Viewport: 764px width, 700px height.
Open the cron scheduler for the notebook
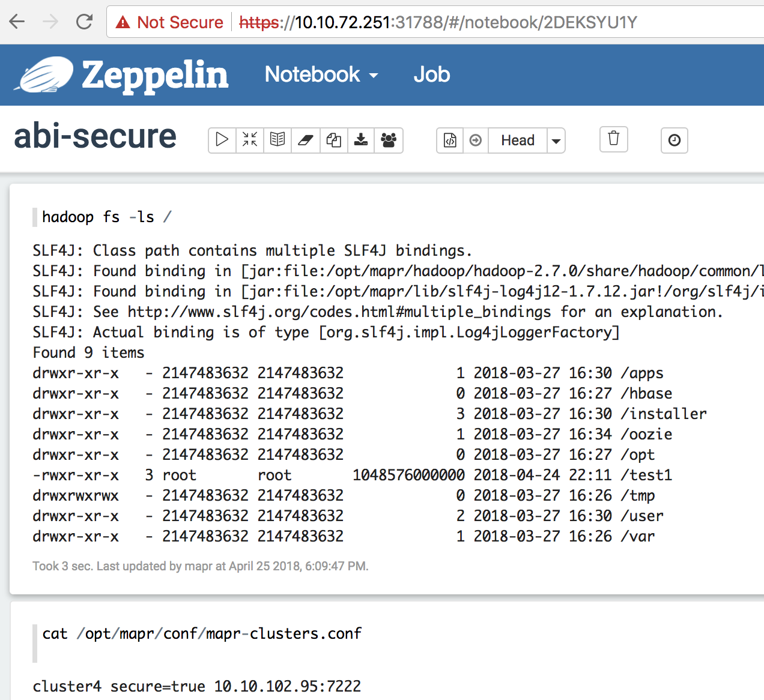[674, 140]
